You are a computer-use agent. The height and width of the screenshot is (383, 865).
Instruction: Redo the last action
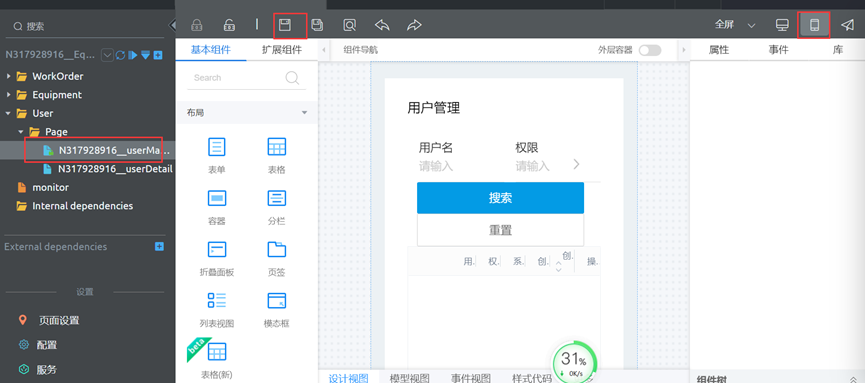coord(414,25)
